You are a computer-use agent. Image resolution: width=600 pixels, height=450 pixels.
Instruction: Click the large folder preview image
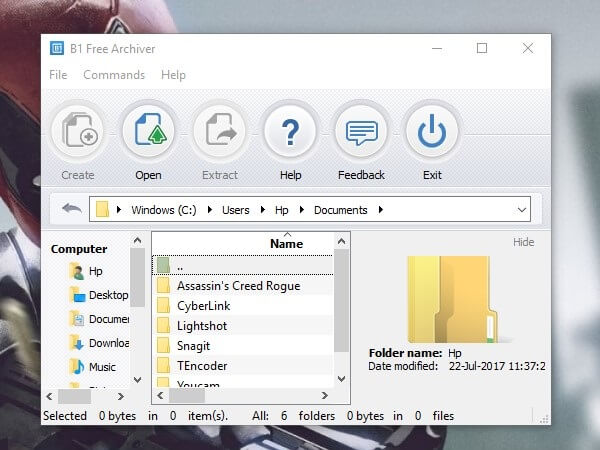453,300
